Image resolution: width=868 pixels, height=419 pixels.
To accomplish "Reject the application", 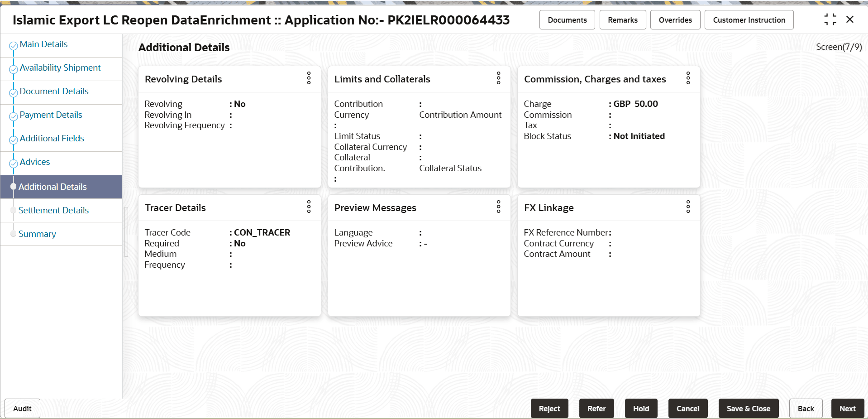I will [x=549, y=409].
